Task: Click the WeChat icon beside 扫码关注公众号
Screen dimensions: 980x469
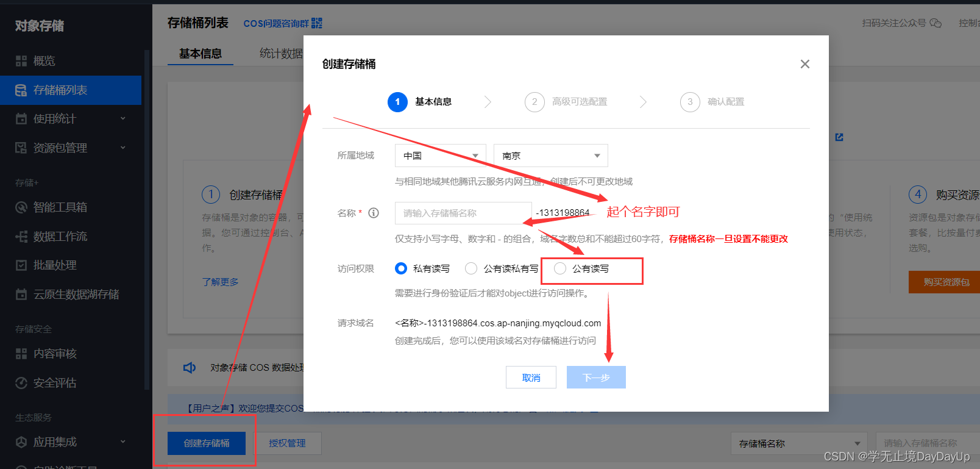Action: [x=936, y=23]
